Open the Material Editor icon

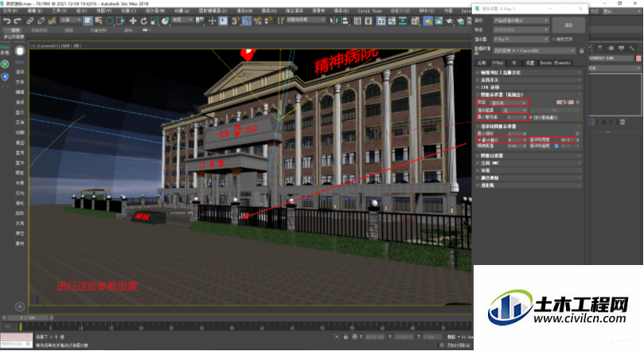coord(416,21)
